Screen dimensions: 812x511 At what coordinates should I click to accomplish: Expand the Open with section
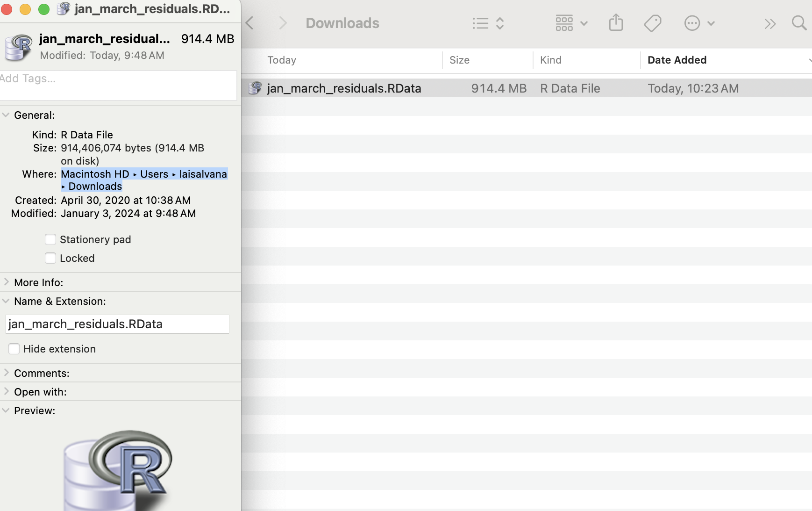pos(6,391)
